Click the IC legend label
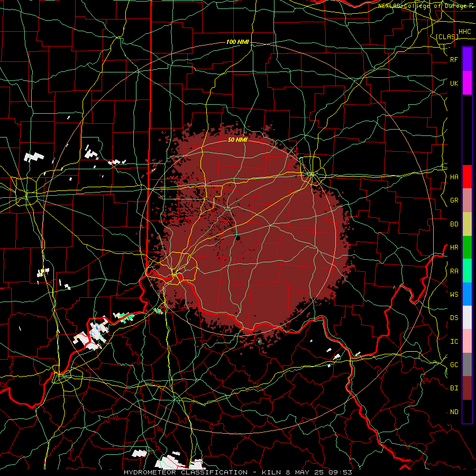 [x=454, y=342]
